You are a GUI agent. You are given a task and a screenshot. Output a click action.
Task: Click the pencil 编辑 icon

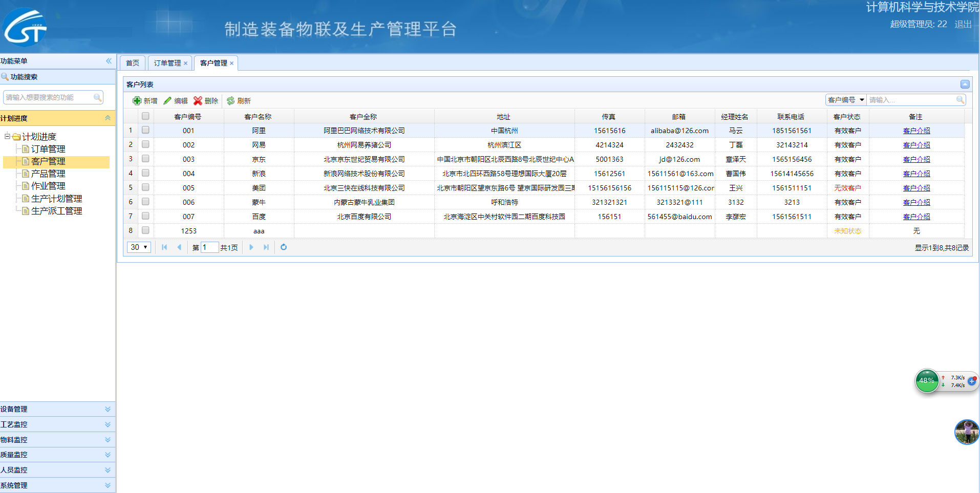click(x=167, y=101)
